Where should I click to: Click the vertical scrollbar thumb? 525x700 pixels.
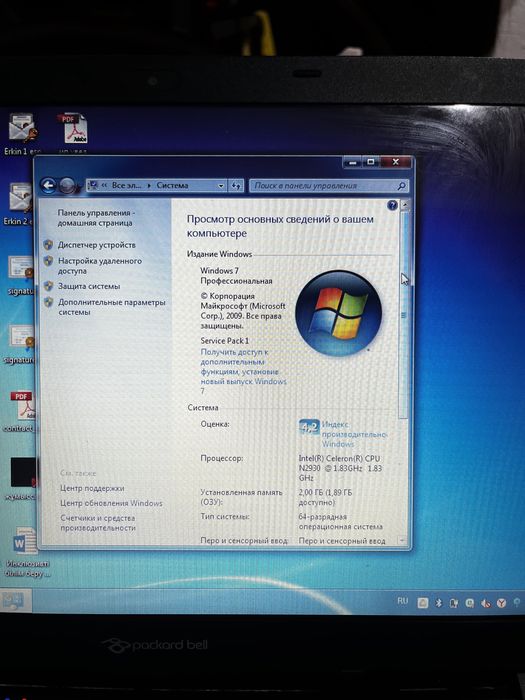tap(404, 315)
